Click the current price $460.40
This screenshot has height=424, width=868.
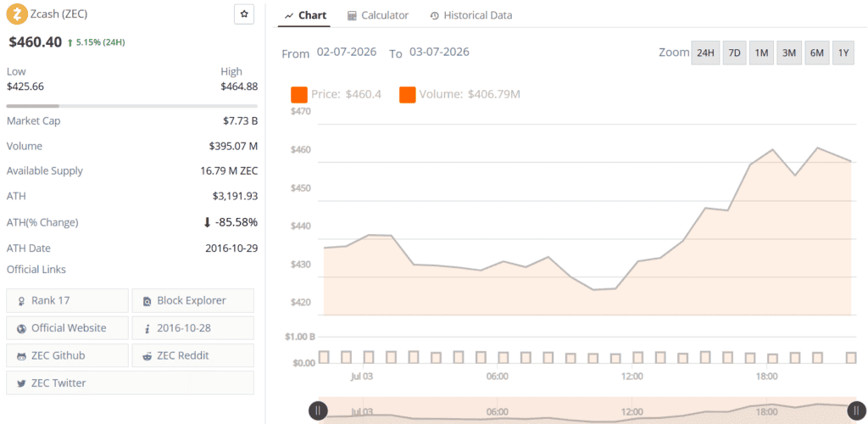34,42
